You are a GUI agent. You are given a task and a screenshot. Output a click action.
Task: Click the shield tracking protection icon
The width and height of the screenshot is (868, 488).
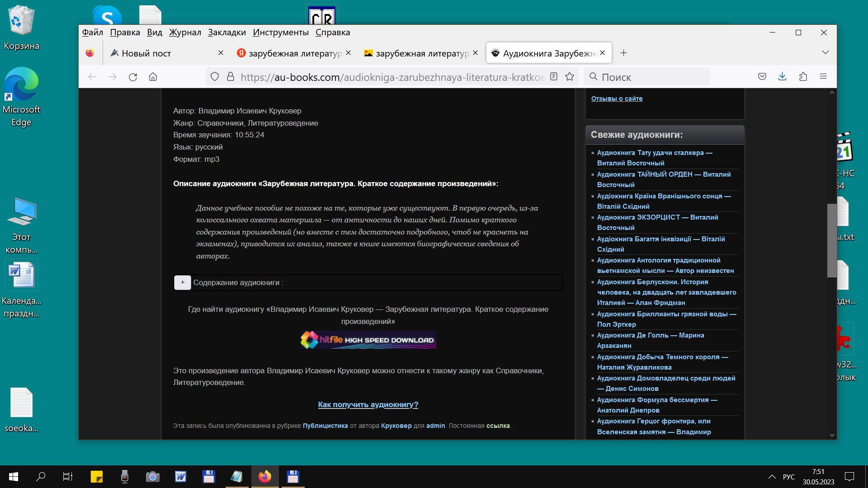pyautogui.click(x=215, y=77)
